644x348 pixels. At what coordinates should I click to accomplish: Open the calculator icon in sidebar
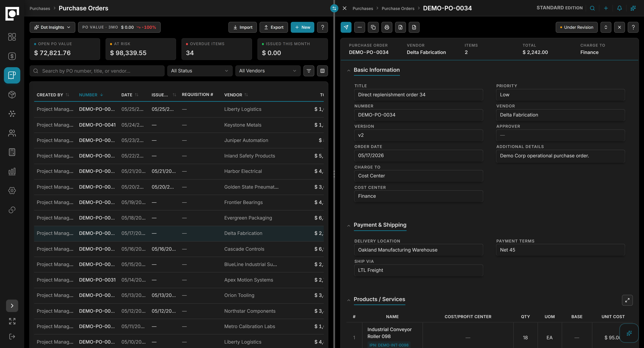point(12,152)
